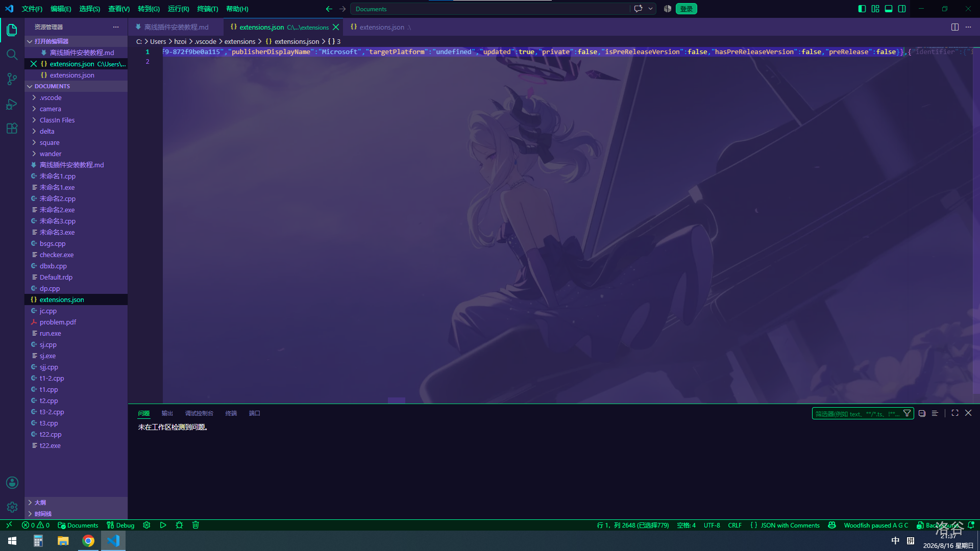This screenshot has height=551, width=980.
Task: Open the editor's more actions menu
Action: pyautogui.click(x=968, y=27)
